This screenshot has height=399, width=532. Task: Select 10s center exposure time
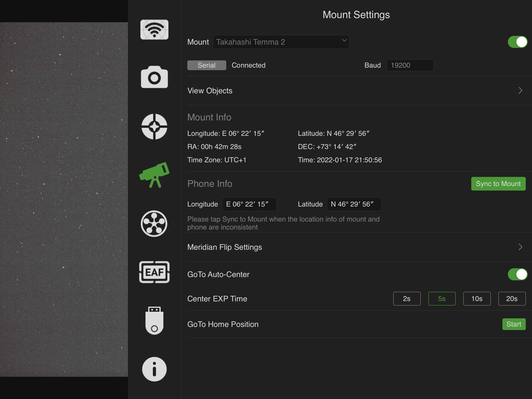coord(477,299)
